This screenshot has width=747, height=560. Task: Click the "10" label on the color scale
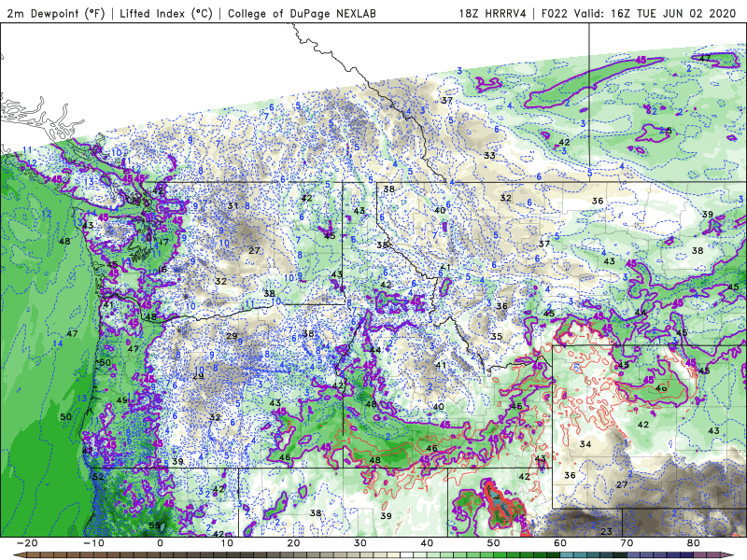(227, 543)
